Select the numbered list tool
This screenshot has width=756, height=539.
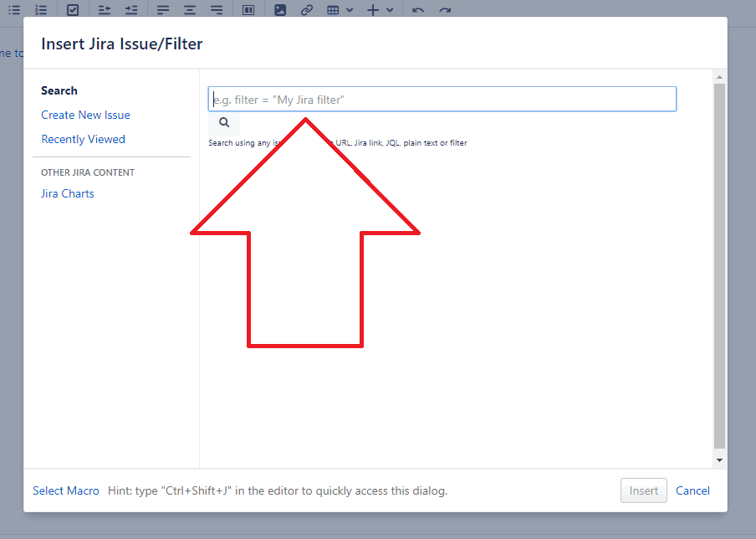tap(41, 9)
